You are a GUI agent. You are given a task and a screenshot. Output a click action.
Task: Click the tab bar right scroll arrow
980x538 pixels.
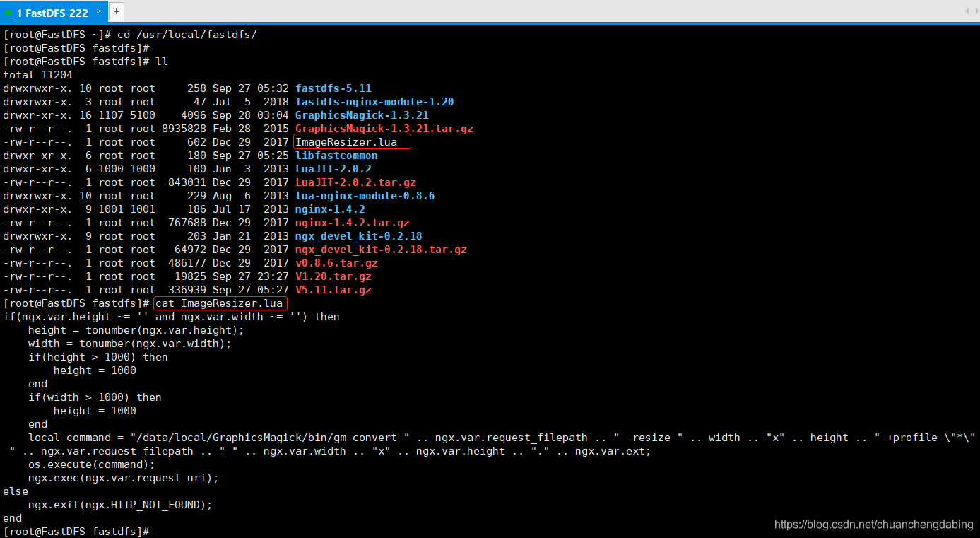tap(976, 11)
